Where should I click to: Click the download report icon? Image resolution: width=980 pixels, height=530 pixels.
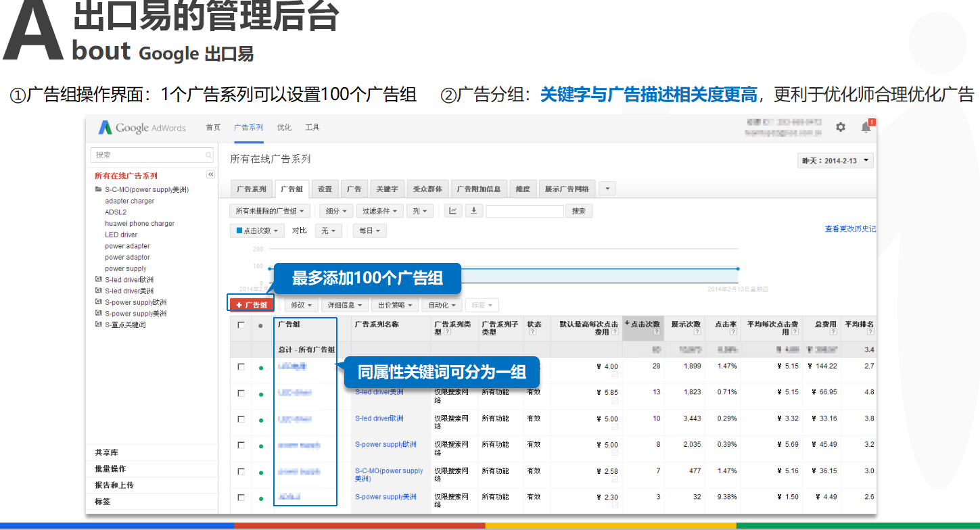tap(473, 211)
